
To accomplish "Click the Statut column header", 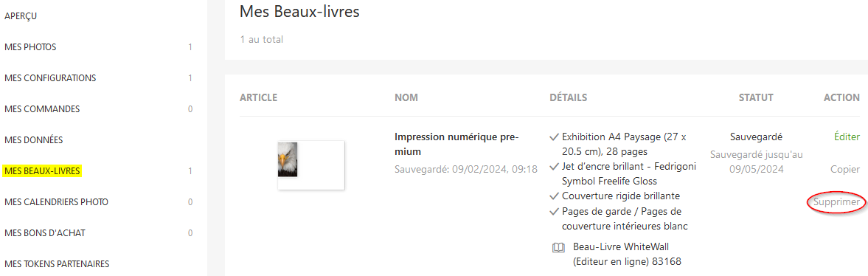I will 756,97.
